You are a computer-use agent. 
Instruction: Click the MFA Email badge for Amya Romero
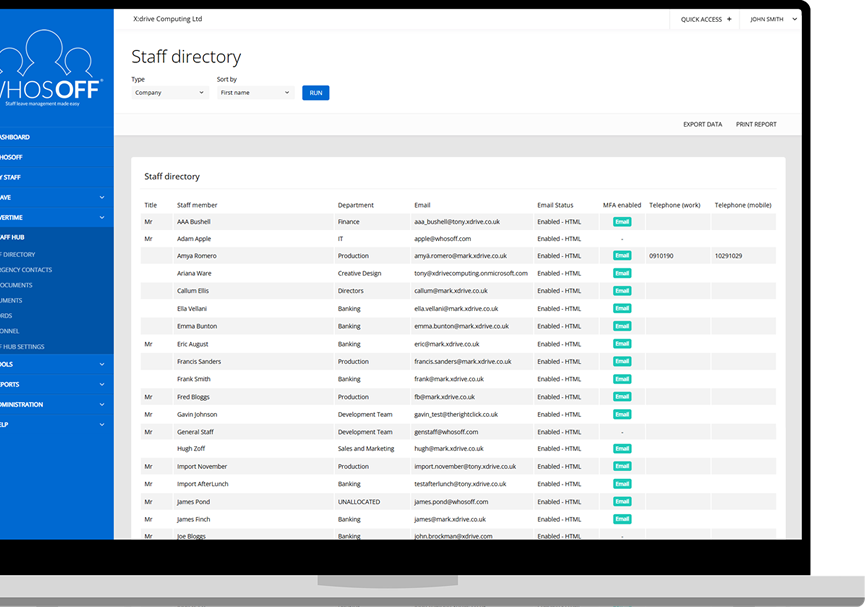622,255
